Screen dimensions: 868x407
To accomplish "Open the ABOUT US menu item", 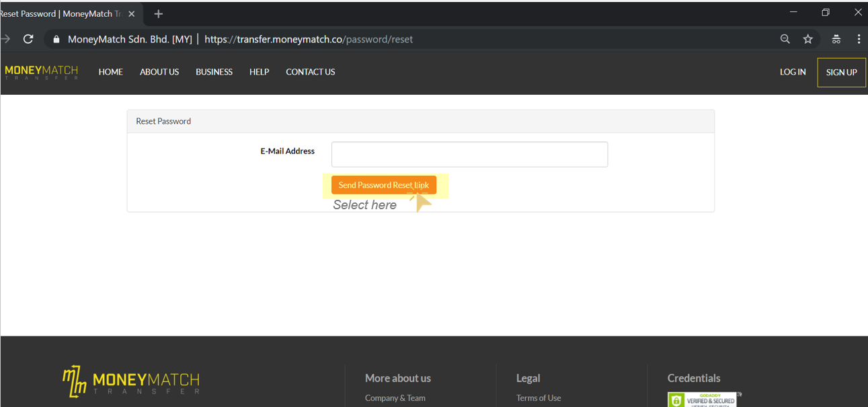I will tap(159, 72).
